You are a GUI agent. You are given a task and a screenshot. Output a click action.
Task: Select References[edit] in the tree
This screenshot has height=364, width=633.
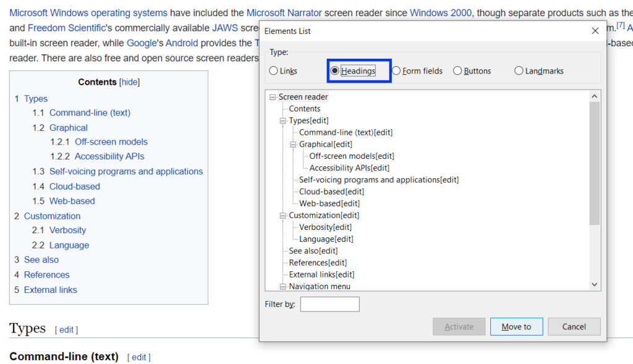coord(318,263)
